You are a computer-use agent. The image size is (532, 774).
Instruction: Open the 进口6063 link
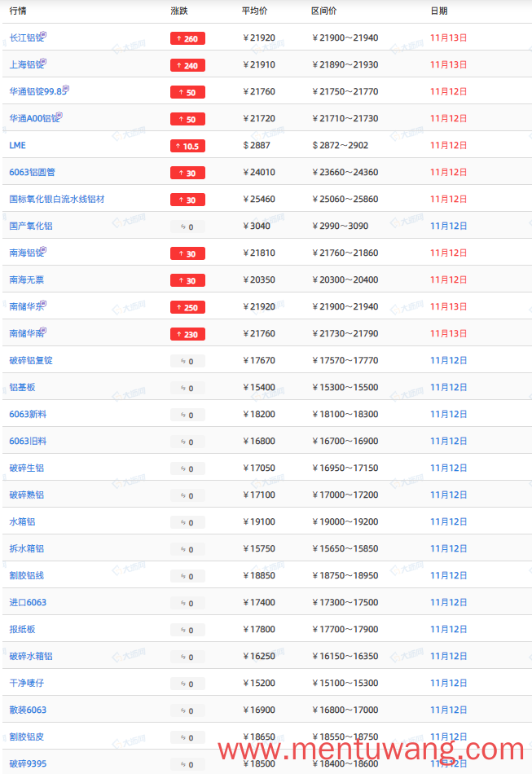click(x=28, y=603)
